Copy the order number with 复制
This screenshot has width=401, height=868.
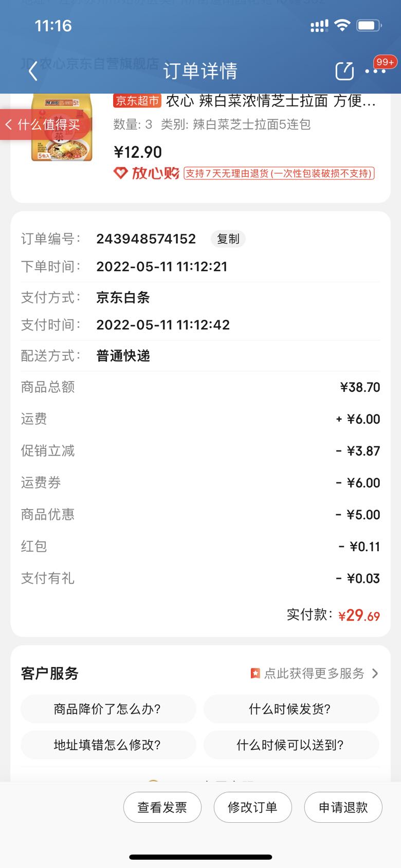pos(228,239)
